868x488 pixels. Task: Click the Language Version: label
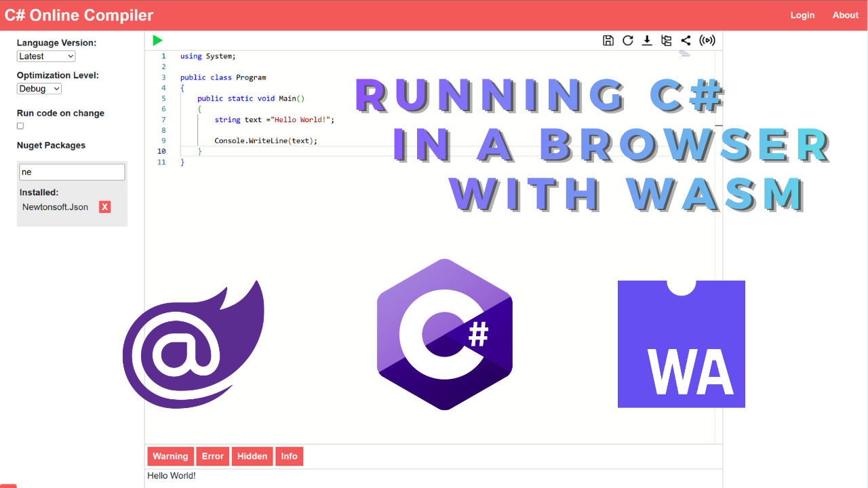[56, 43]
